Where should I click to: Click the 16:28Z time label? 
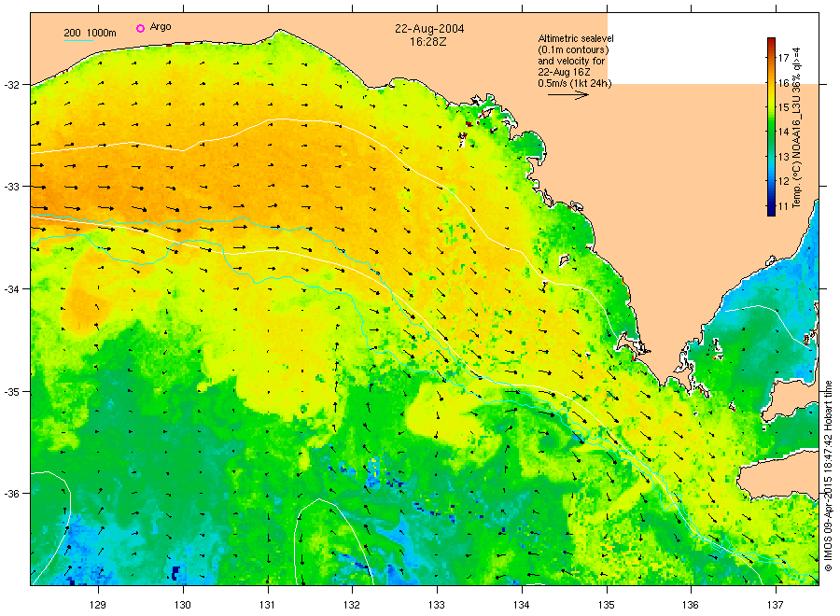tap(428, 41)
